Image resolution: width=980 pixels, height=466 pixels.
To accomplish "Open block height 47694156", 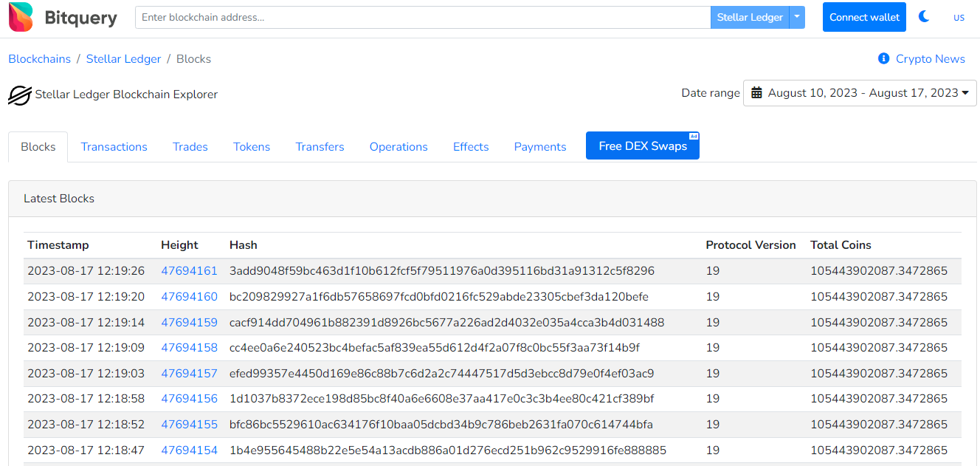I will [x=190, y=399].
